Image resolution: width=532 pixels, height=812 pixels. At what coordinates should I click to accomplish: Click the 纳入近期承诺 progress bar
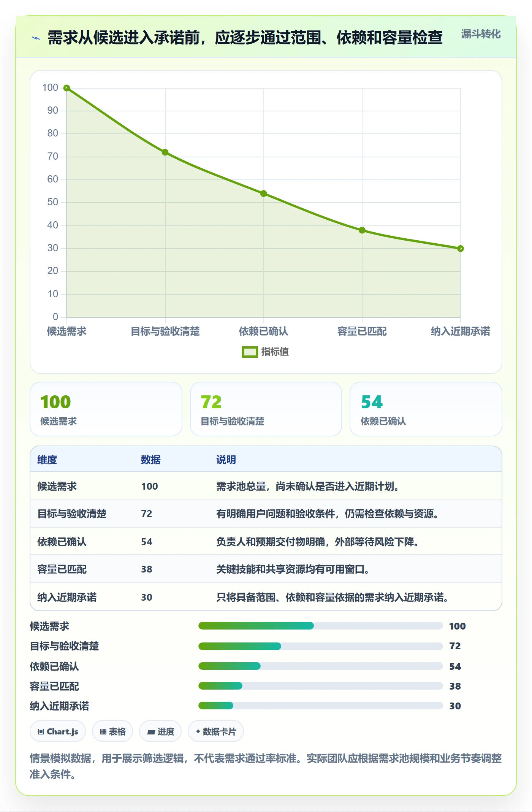[320, 706]
